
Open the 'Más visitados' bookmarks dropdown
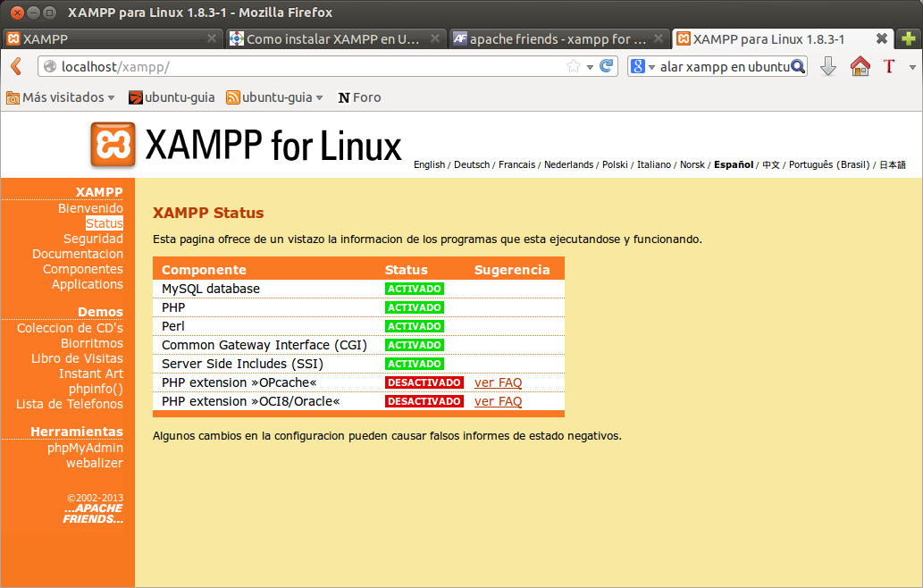click(60, 97)
